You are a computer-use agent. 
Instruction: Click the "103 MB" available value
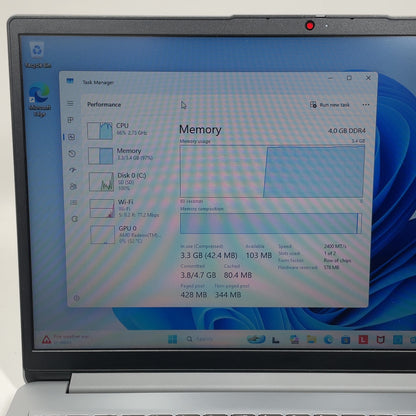pos(259,255)
